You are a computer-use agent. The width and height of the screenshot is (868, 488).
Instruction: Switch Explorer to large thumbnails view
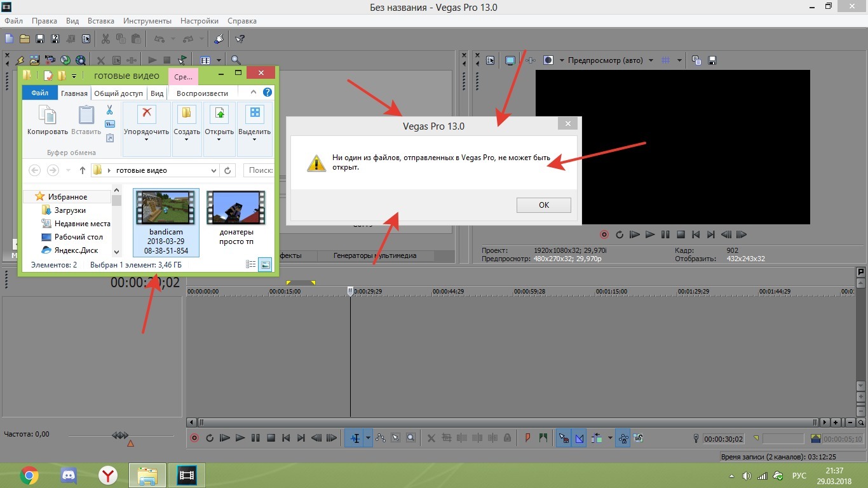pos(265,264)
